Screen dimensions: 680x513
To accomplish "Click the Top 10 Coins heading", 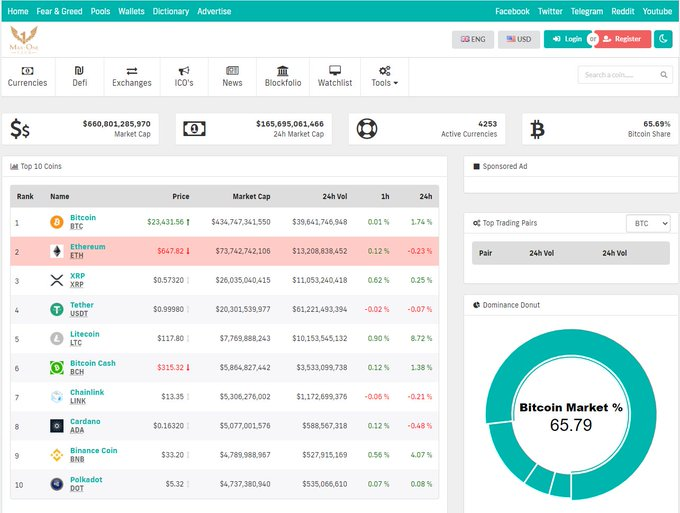I will pyautogui.click(x=41, y=166).
